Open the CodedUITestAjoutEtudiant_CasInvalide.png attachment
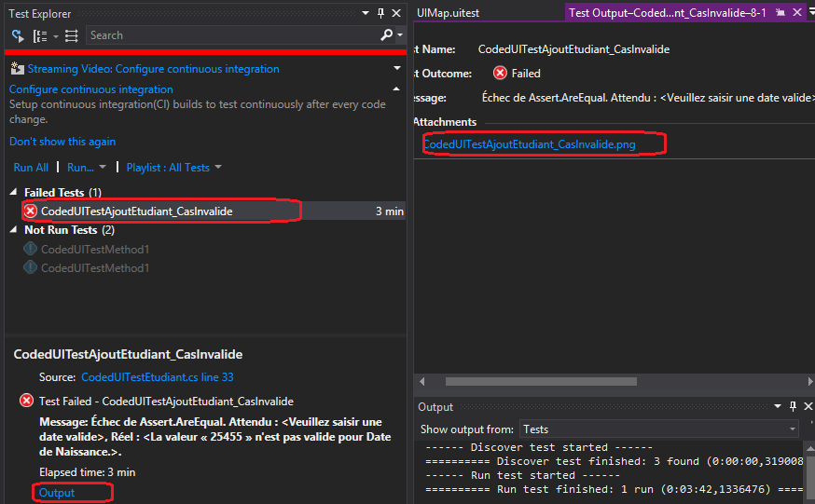 click(x=530, y=144)
